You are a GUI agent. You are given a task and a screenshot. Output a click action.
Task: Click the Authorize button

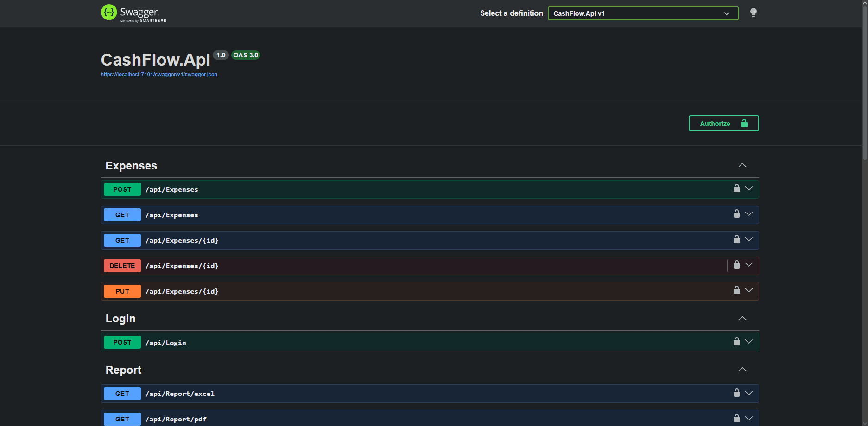[723, 124]
